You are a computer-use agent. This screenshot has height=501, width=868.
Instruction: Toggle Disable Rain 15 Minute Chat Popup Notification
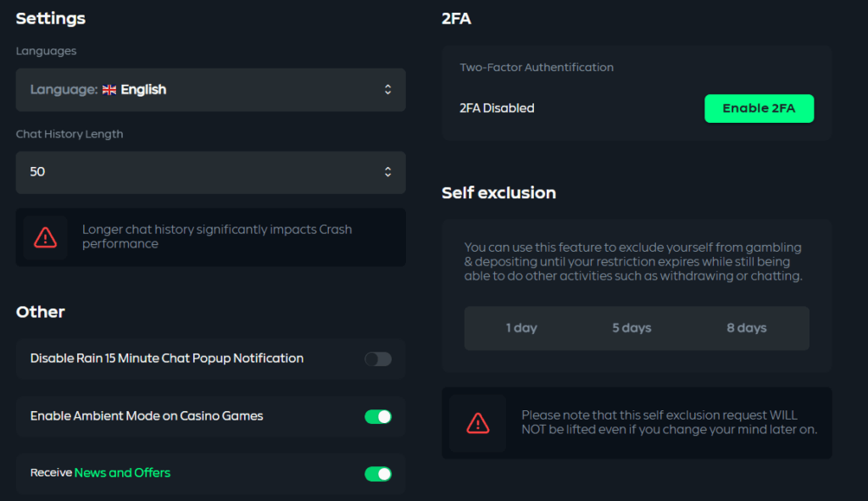tap(378, 359)
